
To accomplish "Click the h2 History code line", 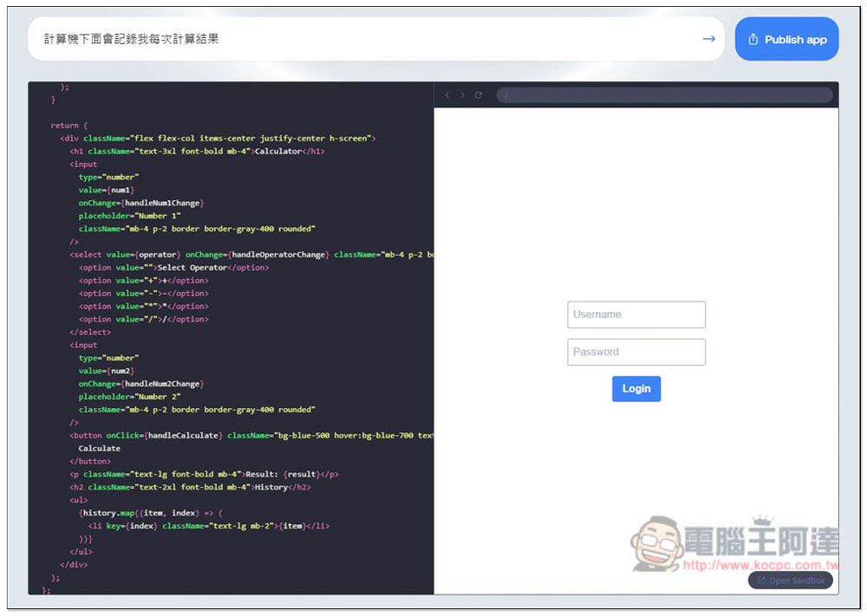I will tap(190, 487).
